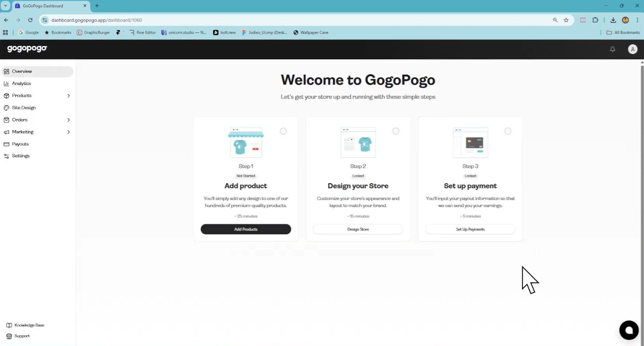This screenshot has height=346, width=644.
Task: Click the '~ 5 minutes' estimate text
Action: pyautogui.click(x=470, y=216)
